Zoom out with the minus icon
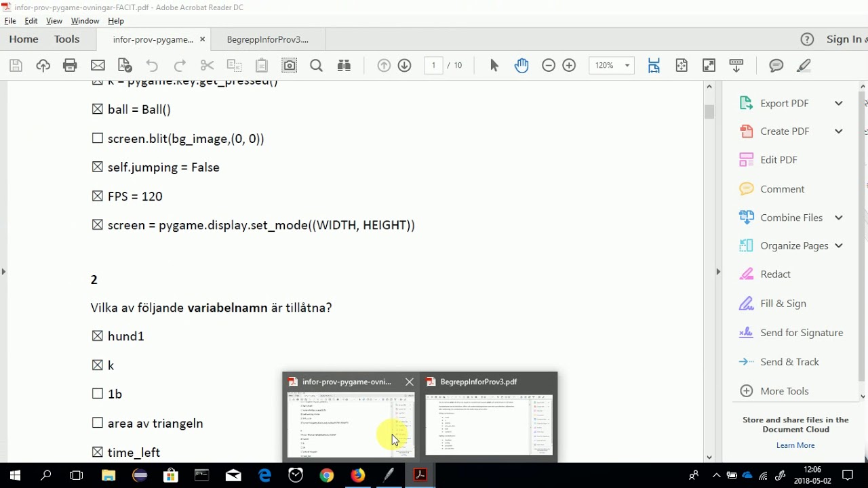The image size is (868, 488). [549, 66]
